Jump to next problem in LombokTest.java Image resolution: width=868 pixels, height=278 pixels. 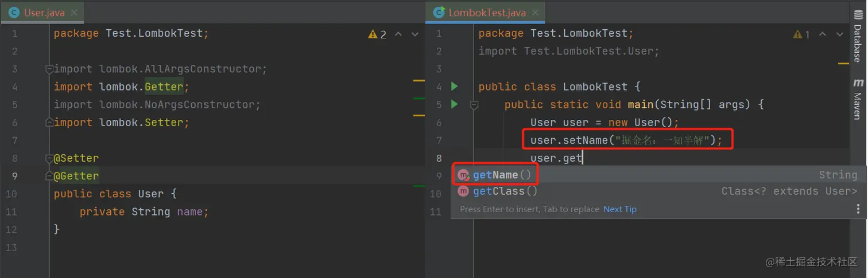[839, 34]
